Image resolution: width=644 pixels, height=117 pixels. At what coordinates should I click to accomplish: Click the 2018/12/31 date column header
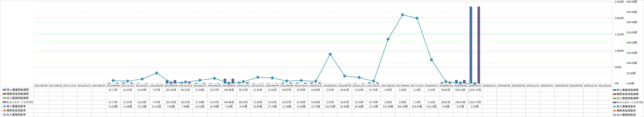pos(475,86)
